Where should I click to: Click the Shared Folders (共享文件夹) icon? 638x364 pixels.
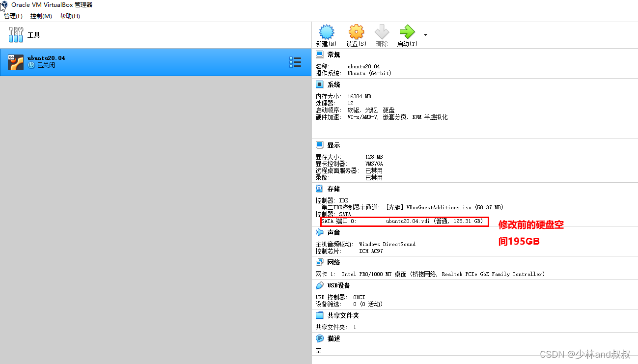pos(320,315)
